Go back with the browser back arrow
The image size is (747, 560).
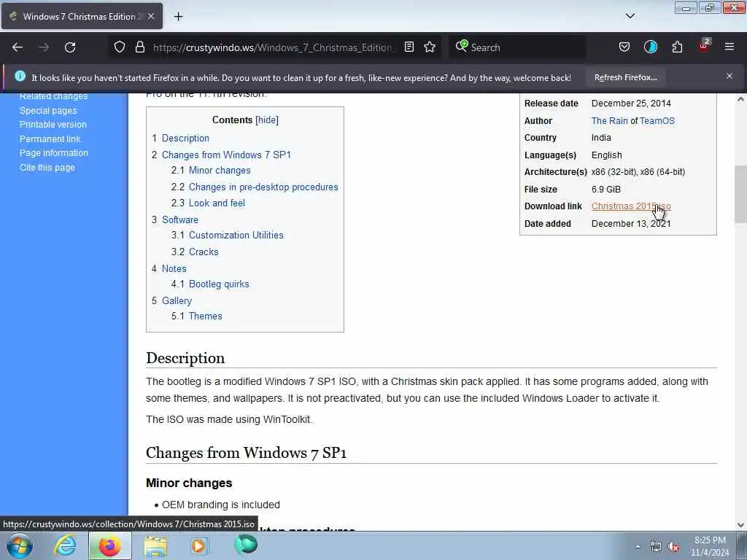[x=18, y=47]
